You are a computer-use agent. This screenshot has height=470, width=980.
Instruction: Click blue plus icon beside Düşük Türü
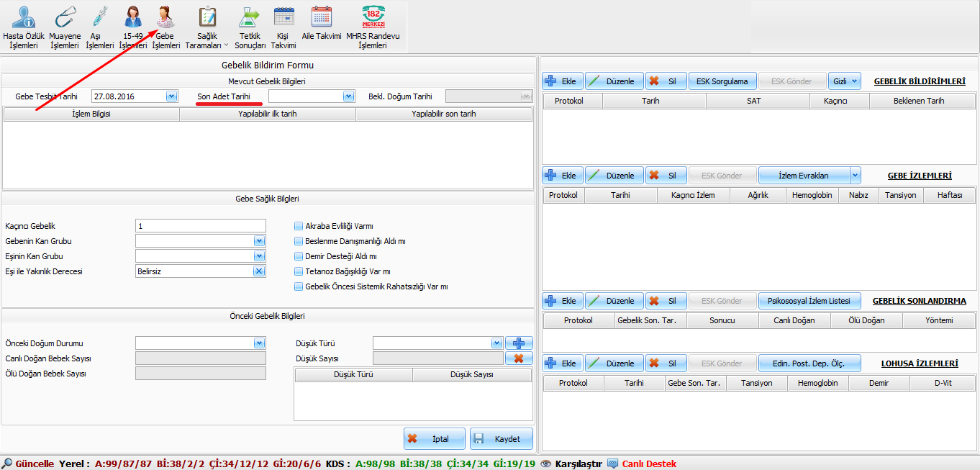tap(518, 343)
